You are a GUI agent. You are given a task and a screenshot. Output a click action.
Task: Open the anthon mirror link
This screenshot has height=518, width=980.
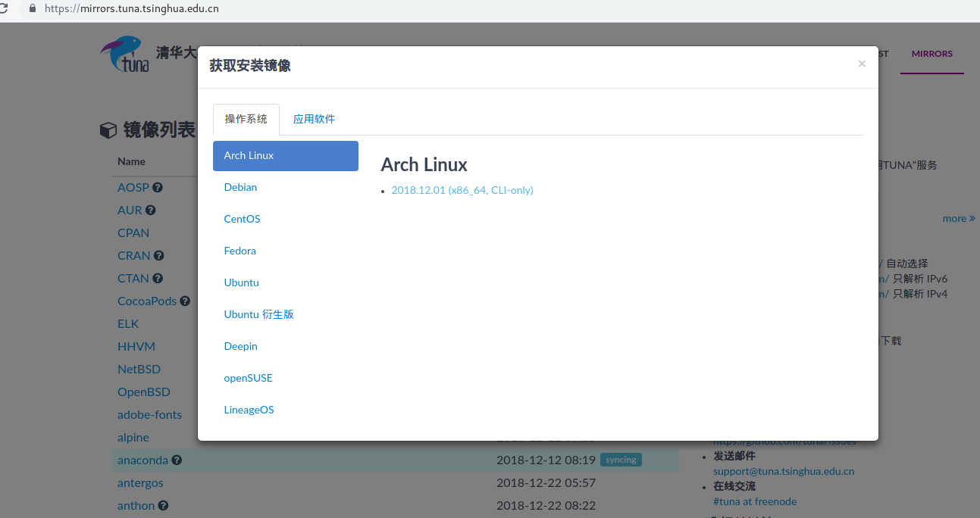click(136, 505)
